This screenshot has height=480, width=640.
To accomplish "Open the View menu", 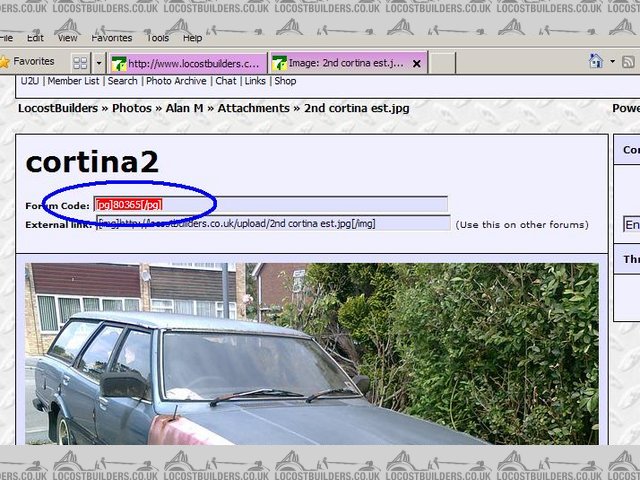I will (x=67, y=38).
